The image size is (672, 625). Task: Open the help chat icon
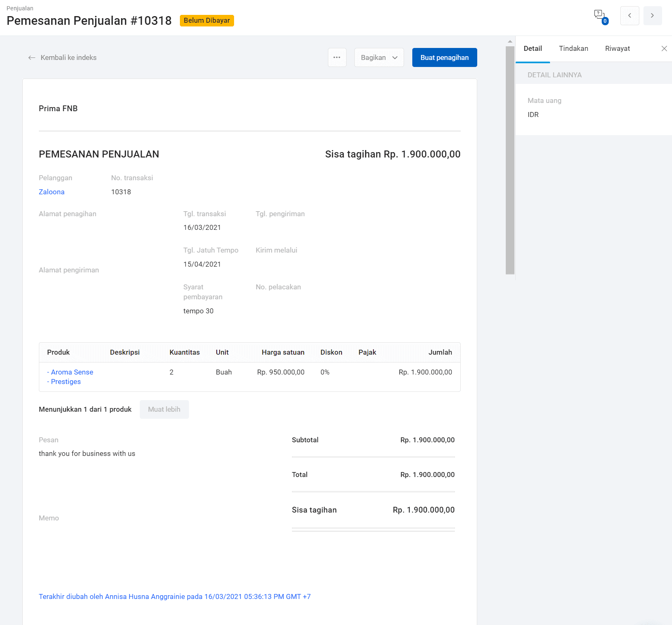pyautogui.click(x=600, y=17)
